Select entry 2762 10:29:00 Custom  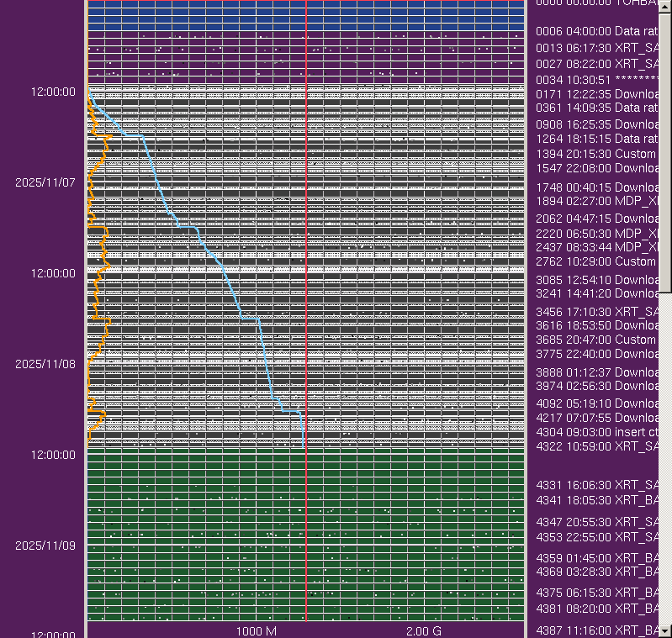pos(596,261)
